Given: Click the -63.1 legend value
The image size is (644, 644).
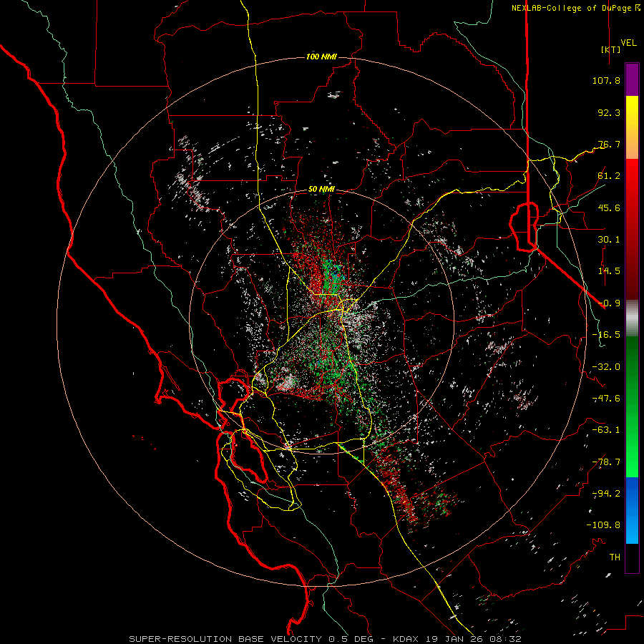Looking at the screenshot, I should [606, 430].
